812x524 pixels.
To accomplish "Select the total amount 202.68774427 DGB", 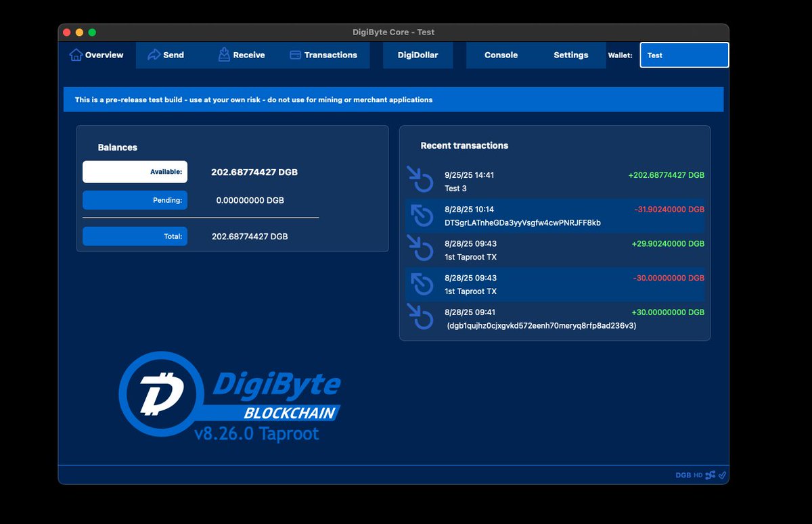I will (x=250, y=236).
